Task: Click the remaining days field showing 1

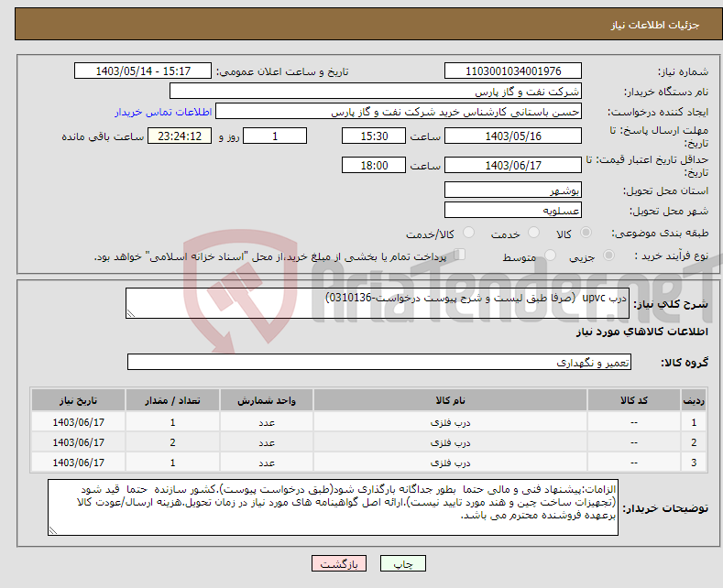Action: 275,136
